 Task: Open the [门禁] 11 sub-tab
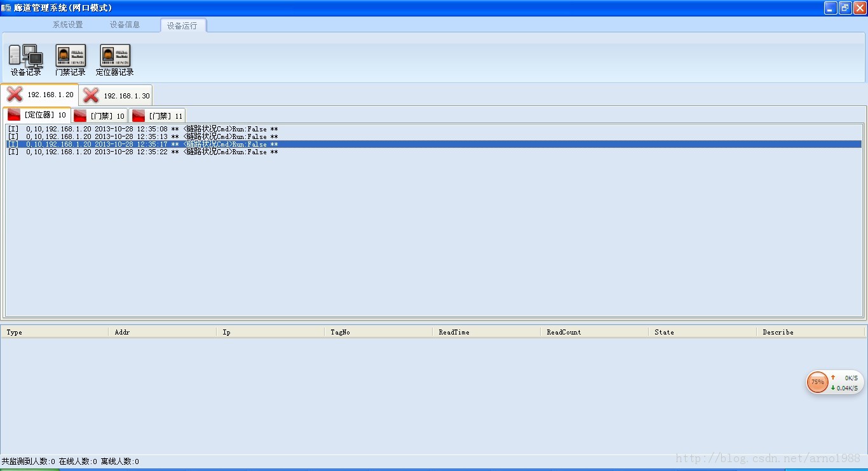click(157, 116)
